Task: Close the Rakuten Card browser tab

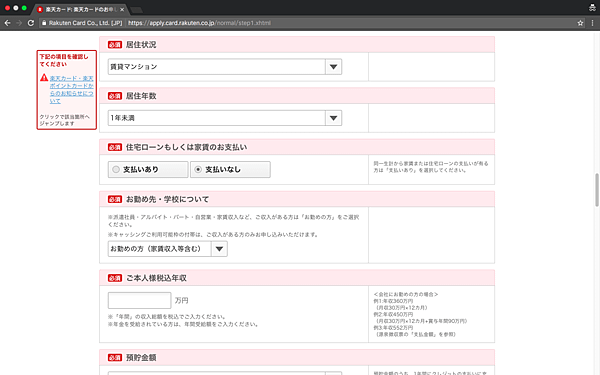Action: tap(122, 9)
